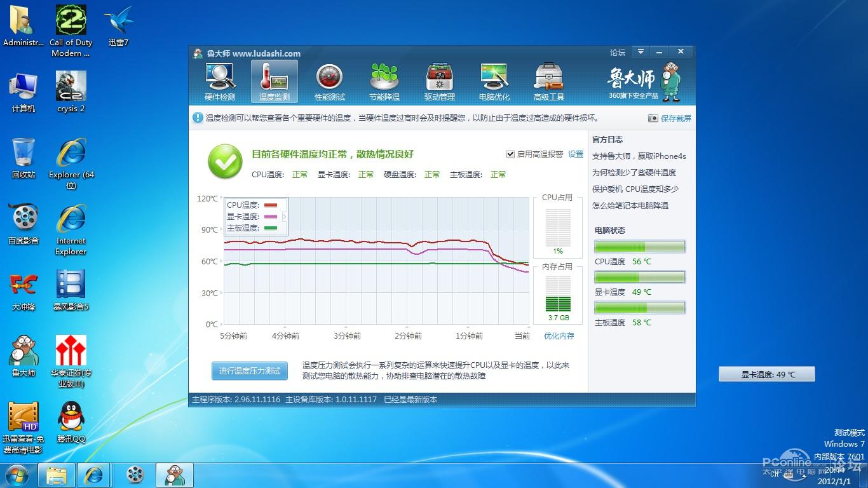Click the 显卡温度 49℃ progress bar
This screenshot has height=488, width=868.
[640, 277]
